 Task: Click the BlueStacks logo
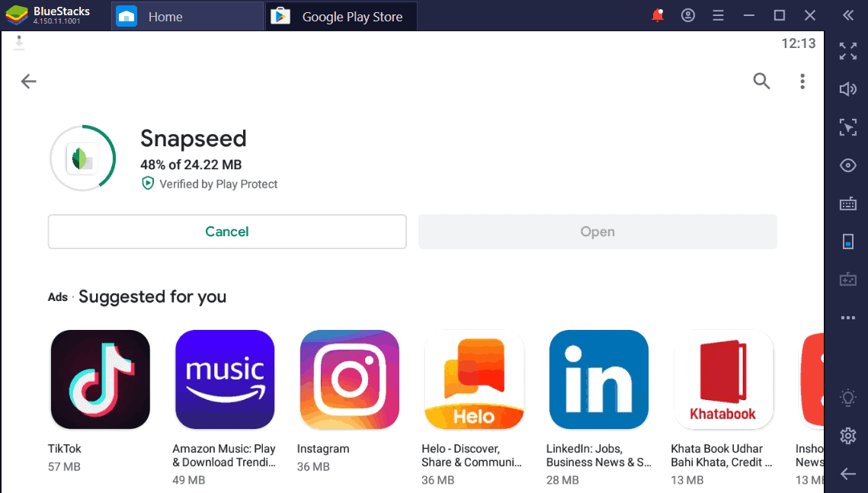click(17, 15)
